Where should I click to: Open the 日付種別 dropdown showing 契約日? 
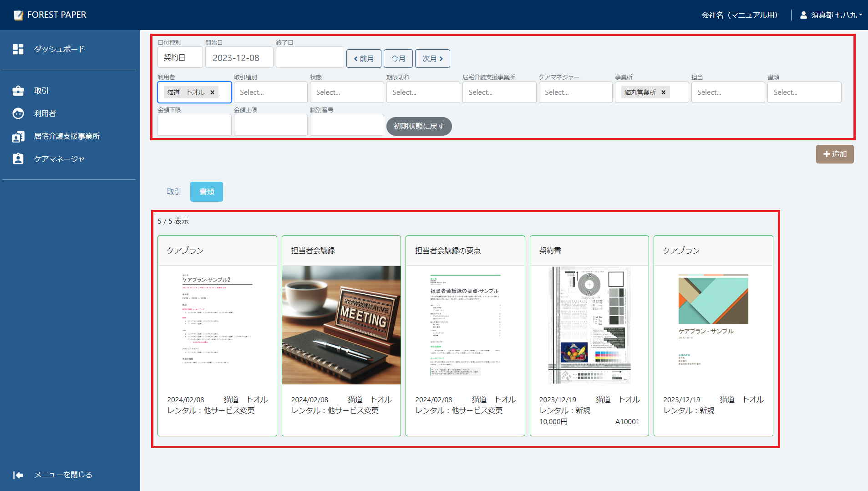pos(180,58)
